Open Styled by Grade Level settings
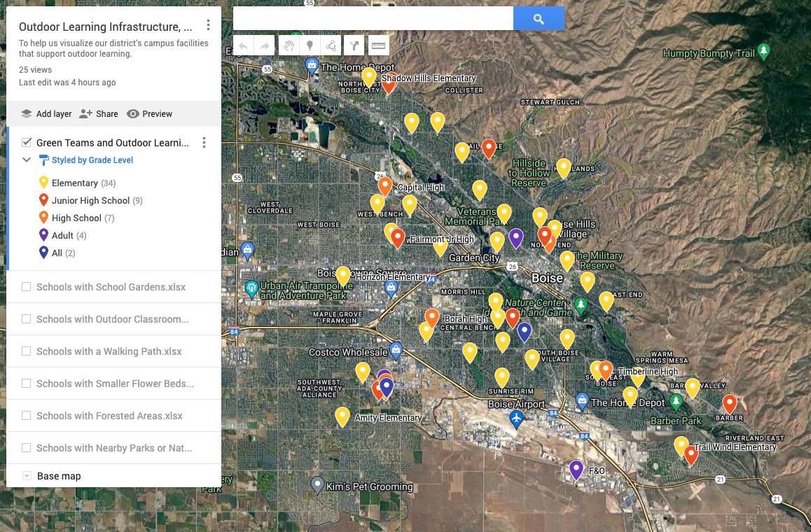Image resolution: width=811 pixels, height=532 pixels. pos(92,160)
